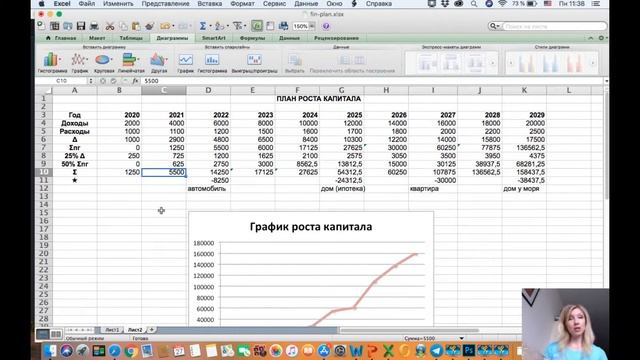Open Telegram from the Dock
Screen dimensions: 640x360
436,351
